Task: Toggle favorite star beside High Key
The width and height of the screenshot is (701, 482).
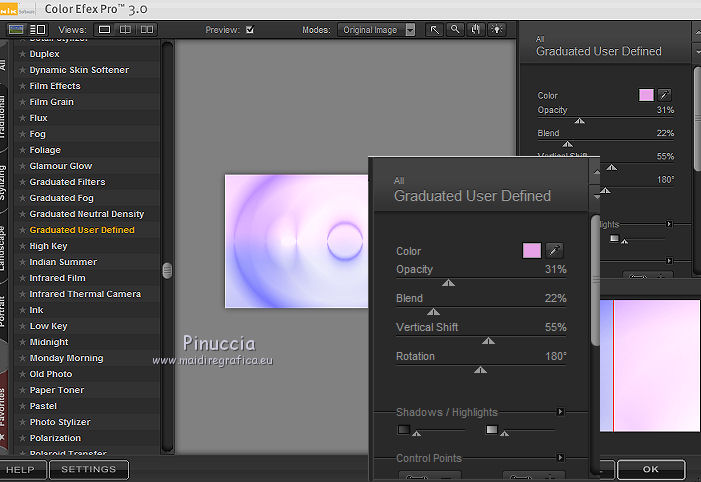Action: [x=22, y=246]
